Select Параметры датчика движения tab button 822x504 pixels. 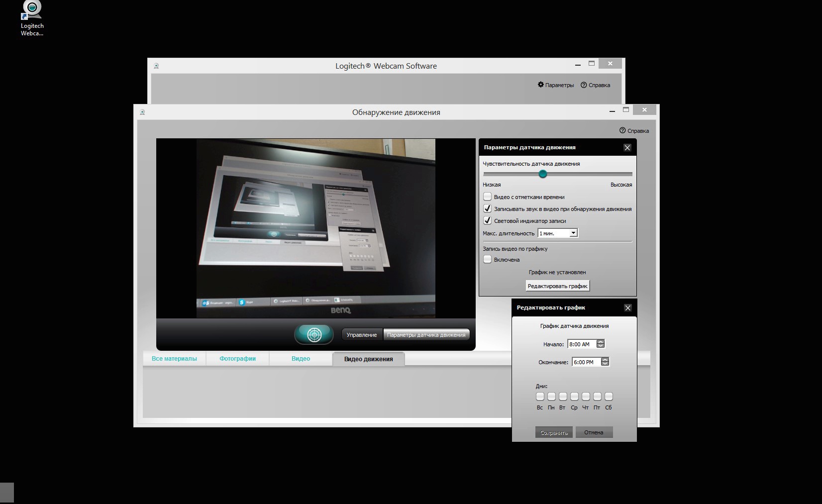coord(426,335)
